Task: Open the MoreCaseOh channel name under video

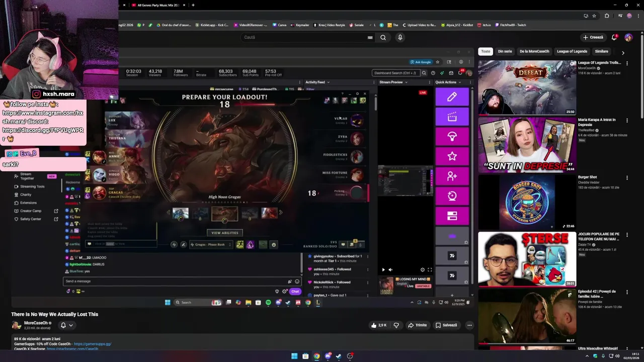Action: (36, 323)
